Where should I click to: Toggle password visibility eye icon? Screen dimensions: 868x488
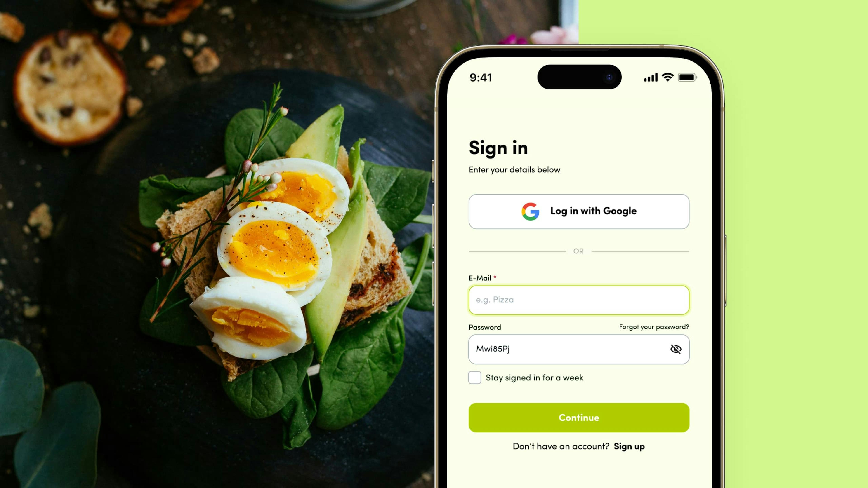click(x=675, y=349)
